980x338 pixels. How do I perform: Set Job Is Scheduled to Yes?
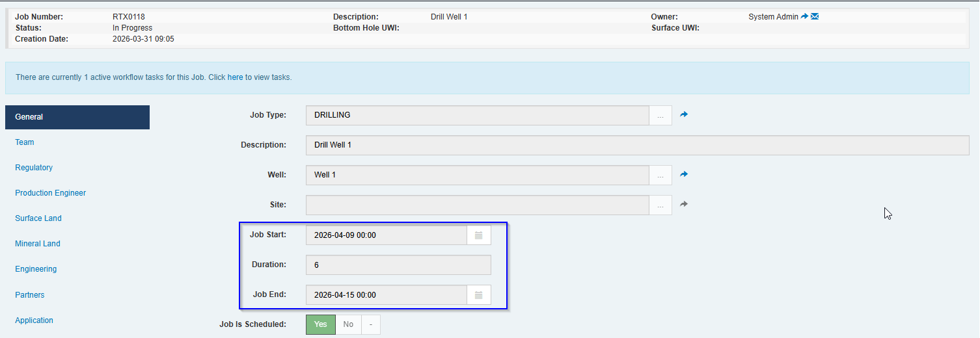[321, 324]
